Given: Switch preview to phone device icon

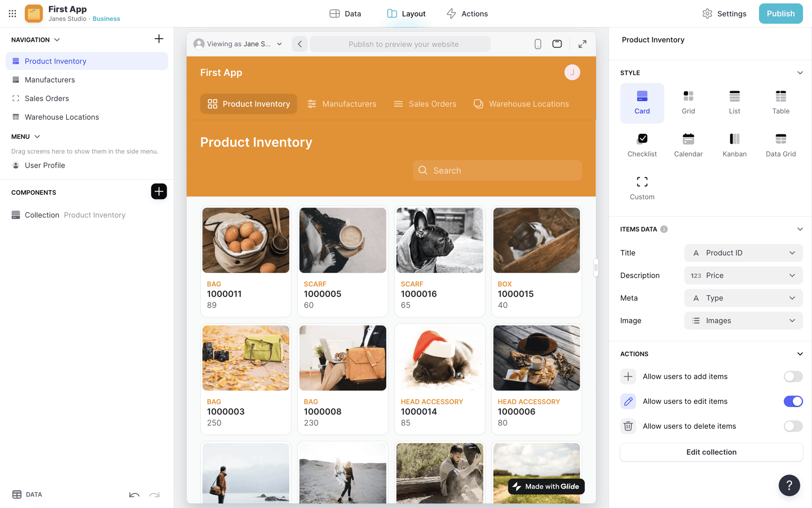Looking at the screenshot, I should coord(538,44).
